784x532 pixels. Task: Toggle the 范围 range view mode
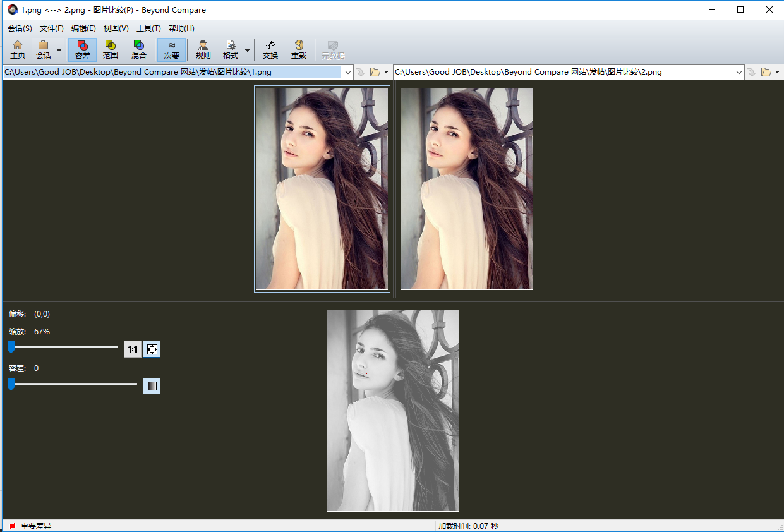[x=111, y=49]
